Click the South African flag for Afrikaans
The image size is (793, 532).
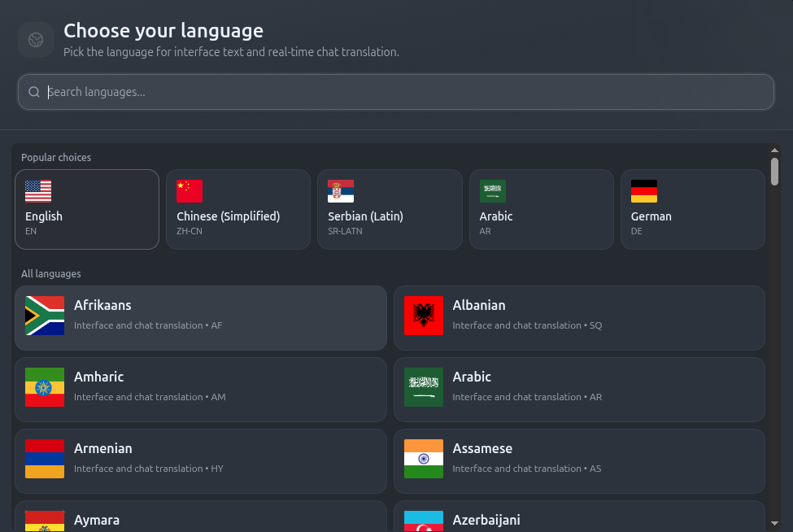coord(45,316)
